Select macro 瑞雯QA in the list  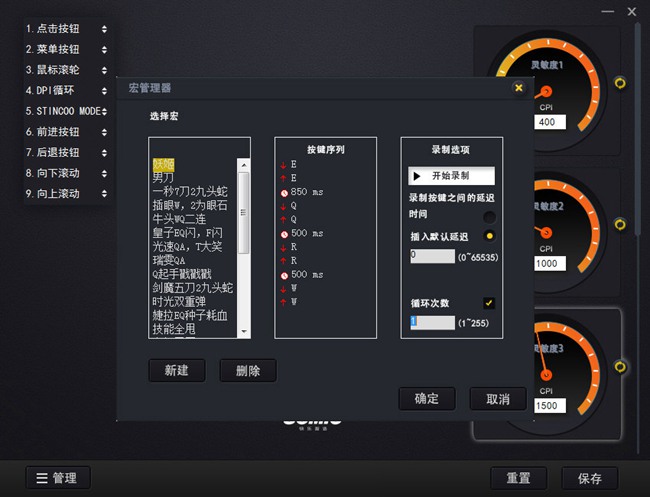click(x=169, y=260)
